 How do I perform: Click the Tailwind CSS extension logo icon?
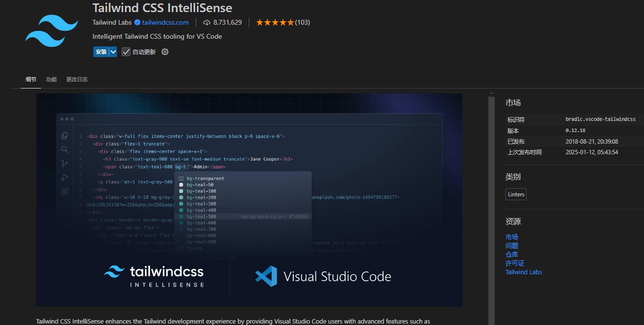click(x=52, y=31)
